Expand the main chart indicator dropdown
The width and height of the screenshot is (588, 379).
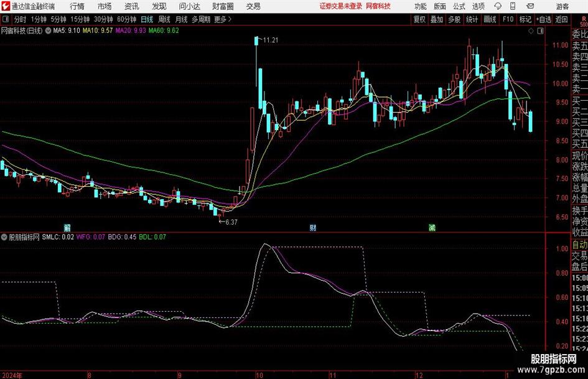click(x=48, y=30)
